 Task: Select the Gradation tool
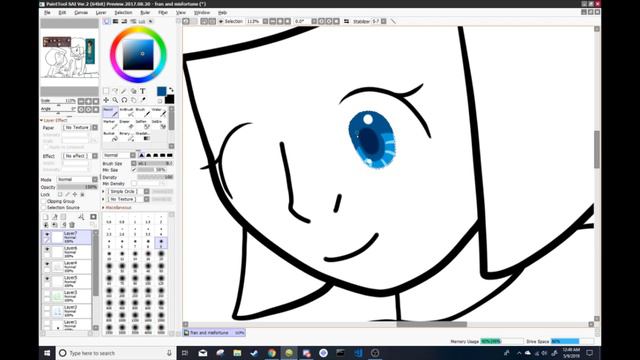[142, 136]
